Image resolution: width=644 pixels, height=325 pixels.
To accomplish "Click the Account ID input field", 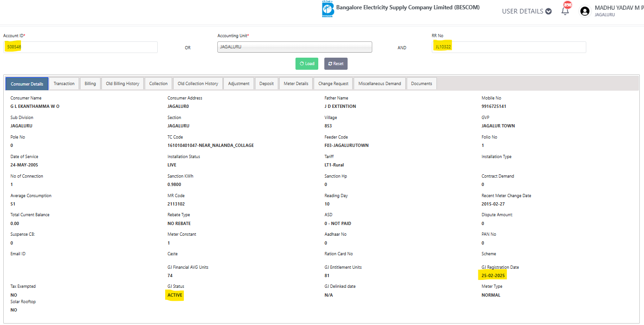I will click(80, 47).
